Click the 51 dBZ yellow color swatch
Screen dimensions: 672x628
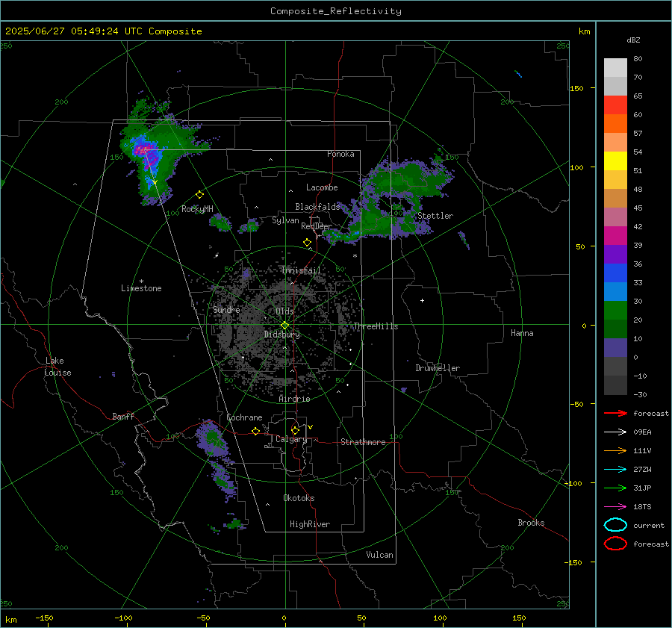[x=615, y=161]
